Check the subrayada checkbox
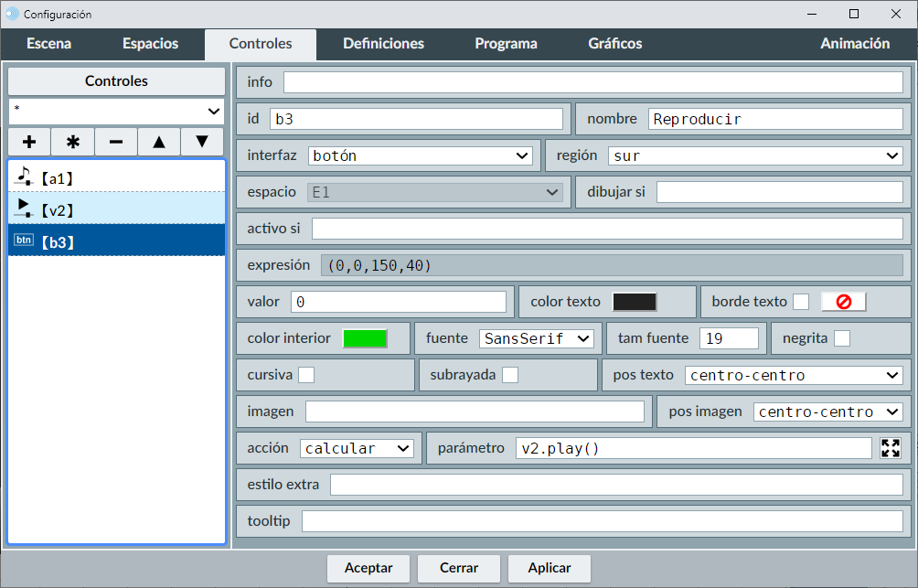918x588 pixels. click(510, 375)
